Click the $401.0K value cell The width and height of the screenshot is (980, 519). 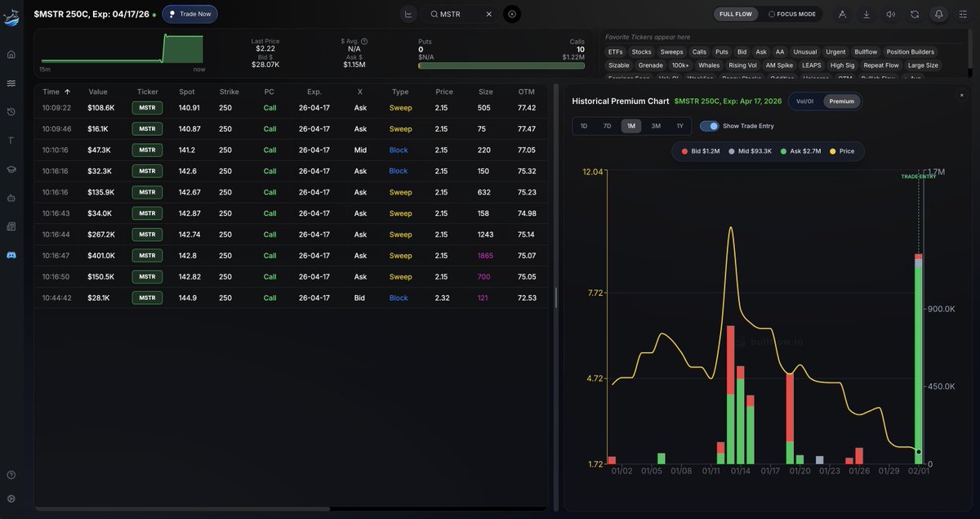[x=101, y=256]
